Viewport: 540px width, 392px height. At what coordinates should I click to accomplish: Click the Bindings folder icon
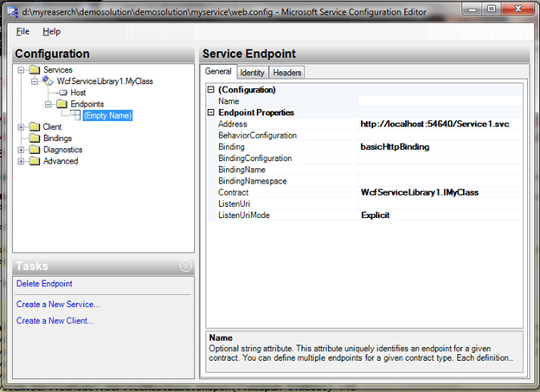pyautogui.click(x=35, y=138)
